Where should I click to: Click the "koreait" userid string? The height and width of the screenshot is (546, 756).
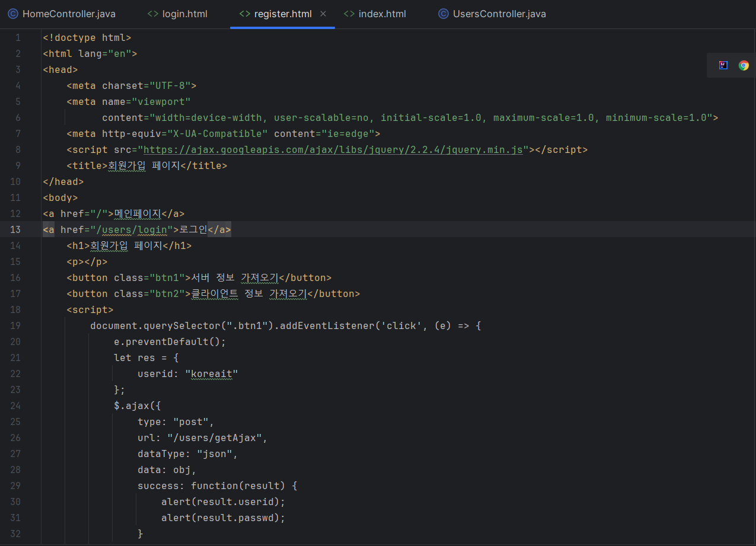212,374
